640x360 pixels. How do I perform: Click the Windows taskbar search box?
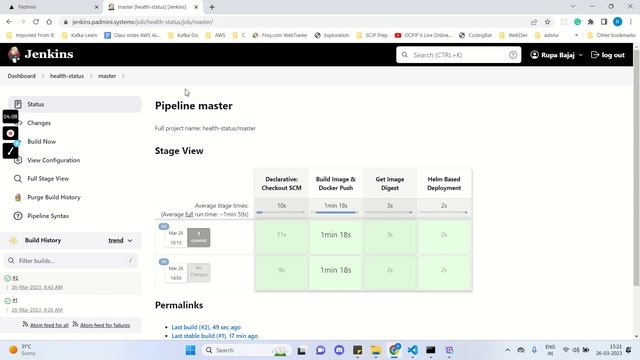(x=246, y=350)
